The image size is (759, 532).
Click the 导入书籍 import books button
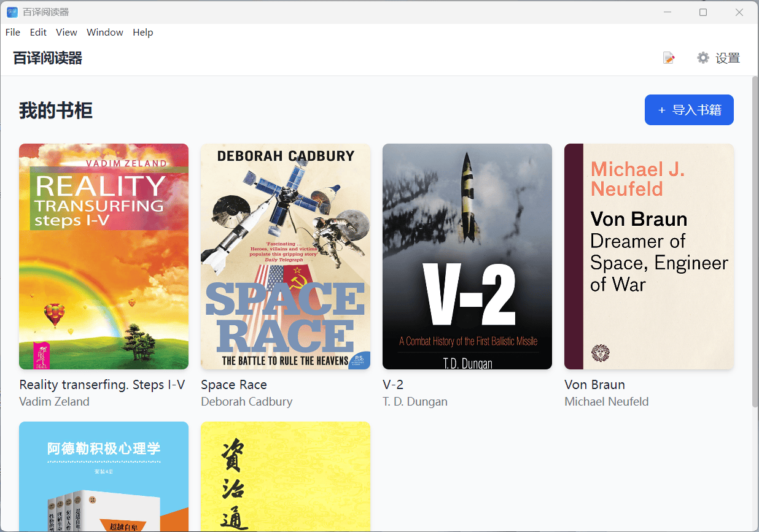pyautogui.click(x=689, y=110)
